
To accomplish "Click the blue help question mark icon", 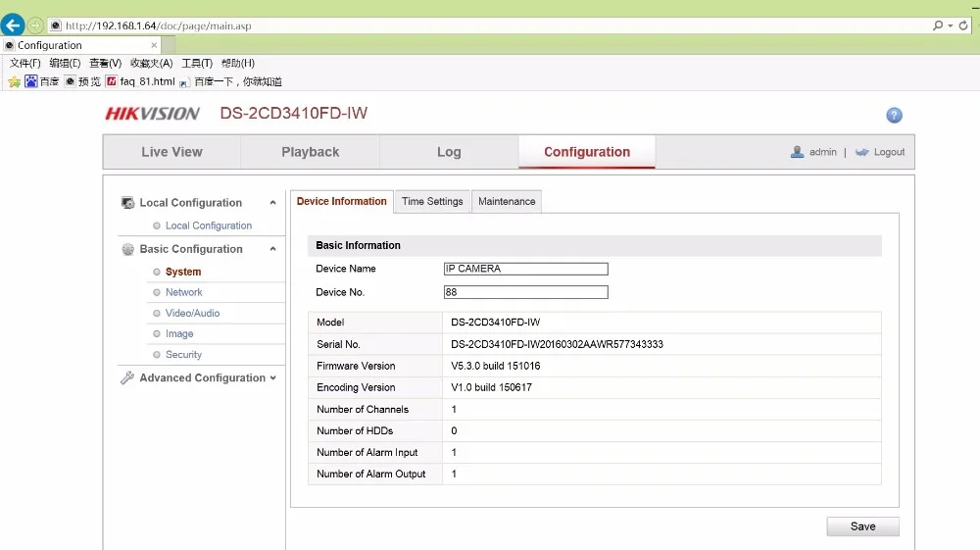I will point(894,115).
